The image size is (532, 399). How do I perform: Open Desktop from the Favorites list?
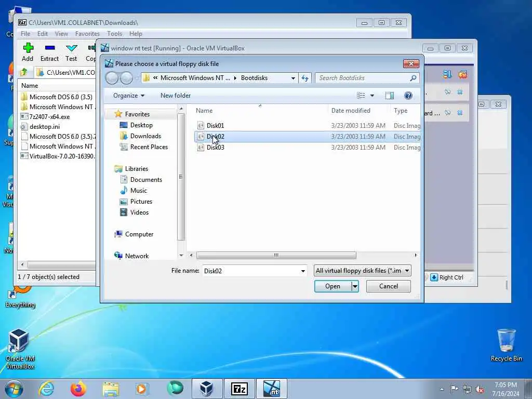coord(141,125)
